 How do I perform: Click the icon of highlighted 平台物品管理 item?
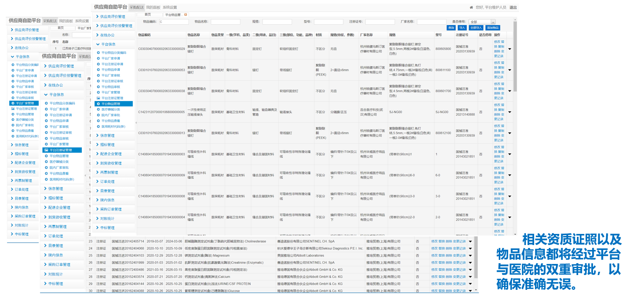pos(98,104)
